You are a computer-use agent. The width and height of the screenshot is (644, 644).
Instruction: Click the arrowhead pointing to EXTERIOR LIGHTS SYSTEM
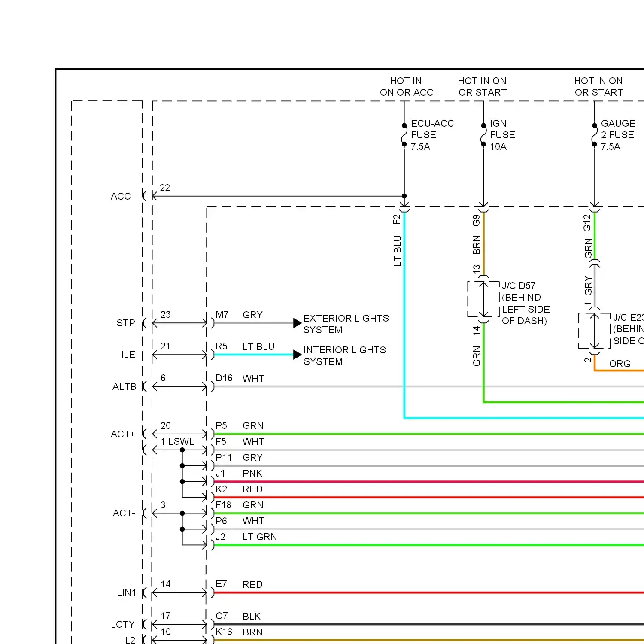click(298, 323)
